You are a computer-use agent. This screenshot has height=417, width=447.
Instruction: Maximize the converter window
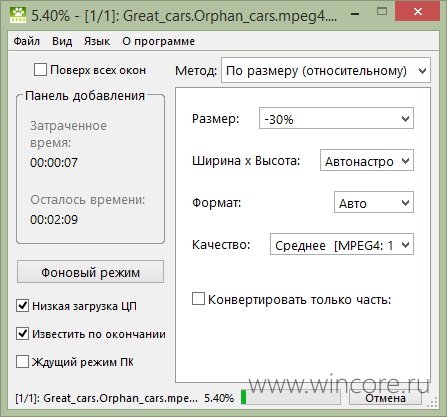pos(382,12)
